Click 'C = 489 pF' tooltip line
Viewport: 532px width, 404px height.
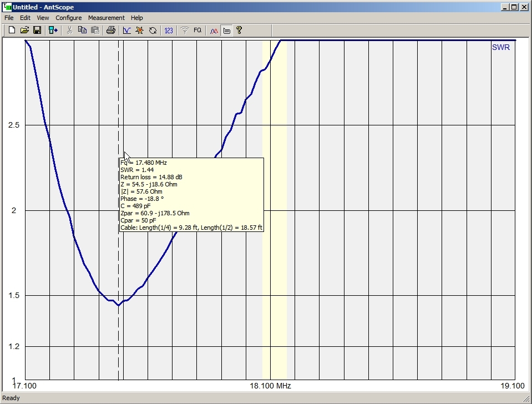135,206
